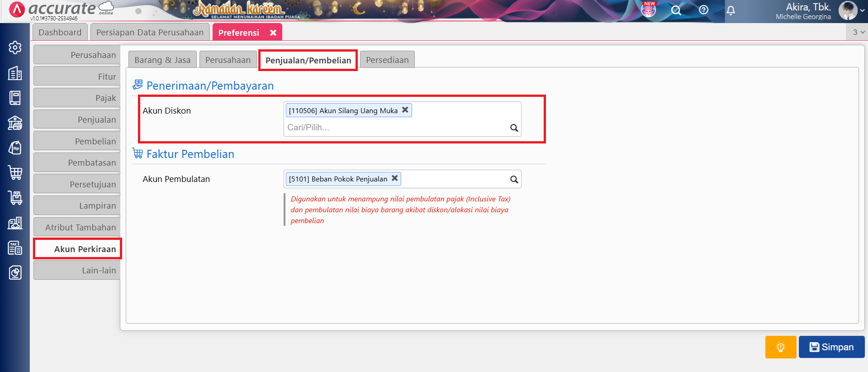Remove the Akun Silang Uang Muka tag
This screenshot has height=372, width=868.
pos(405,110)
